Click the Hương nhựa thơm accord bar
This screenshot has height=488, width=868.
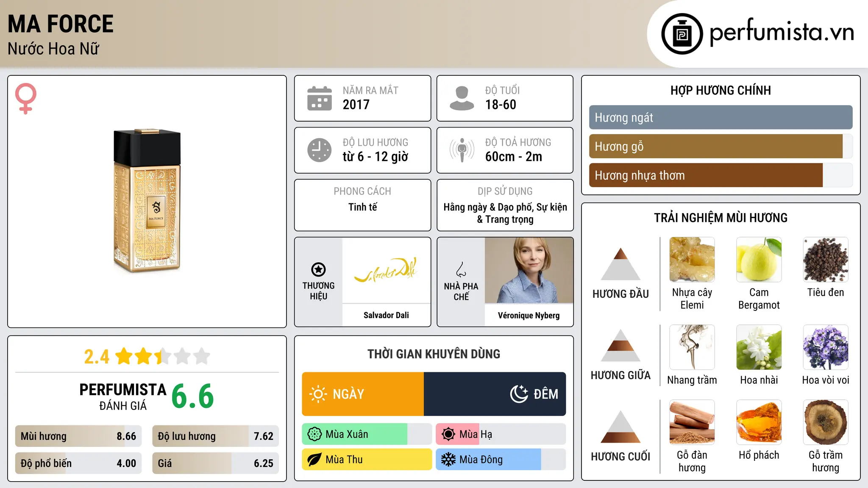[721, 175]
